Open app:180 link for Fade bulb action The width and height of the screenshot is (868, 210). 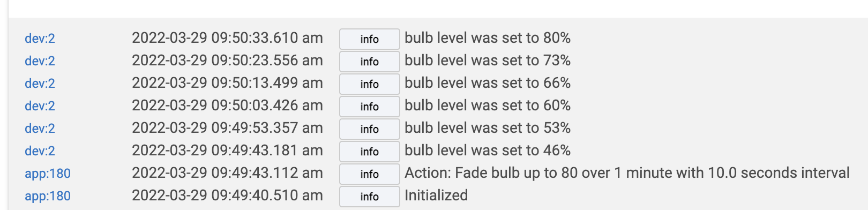(48, 174)
